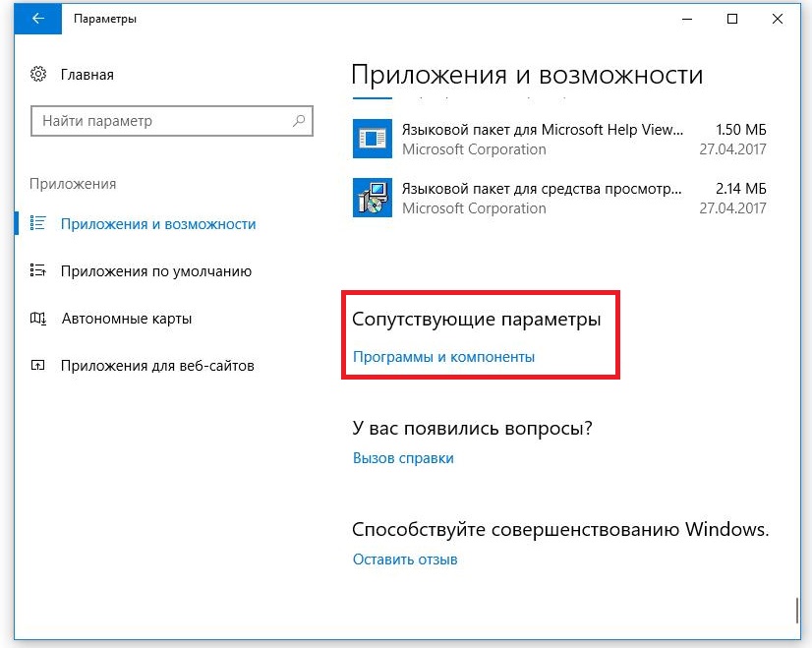Click the Автономные карты map icon

38,319
